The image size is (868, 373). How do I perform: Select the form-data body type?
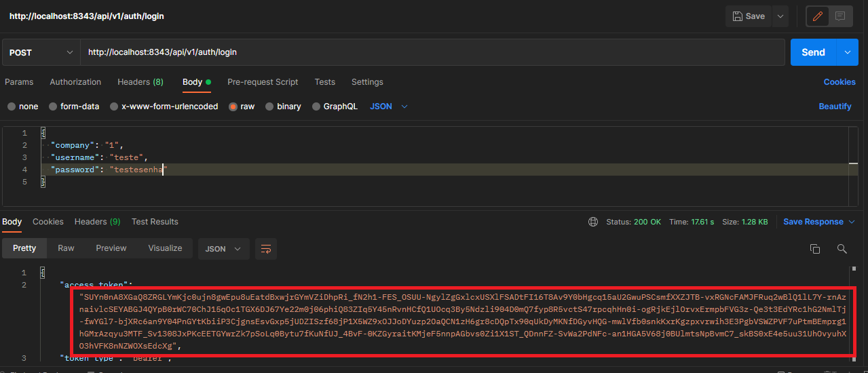(74, 106)
